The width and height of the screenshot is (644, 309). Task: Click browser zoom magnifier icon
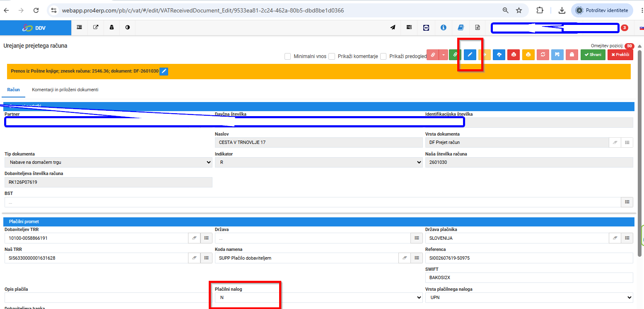pos(506,10)
